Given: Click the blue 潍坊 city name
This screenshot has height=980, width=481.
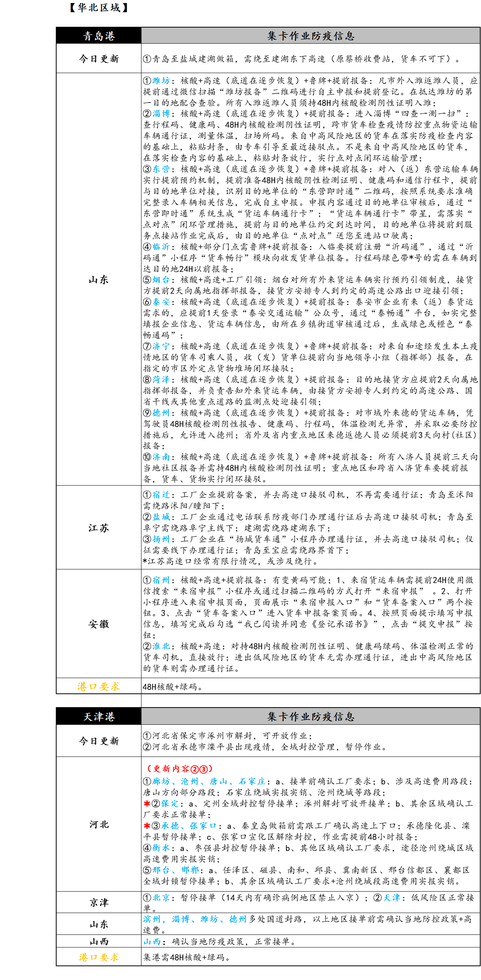Looking at the screenshot, I should point(161,80).
